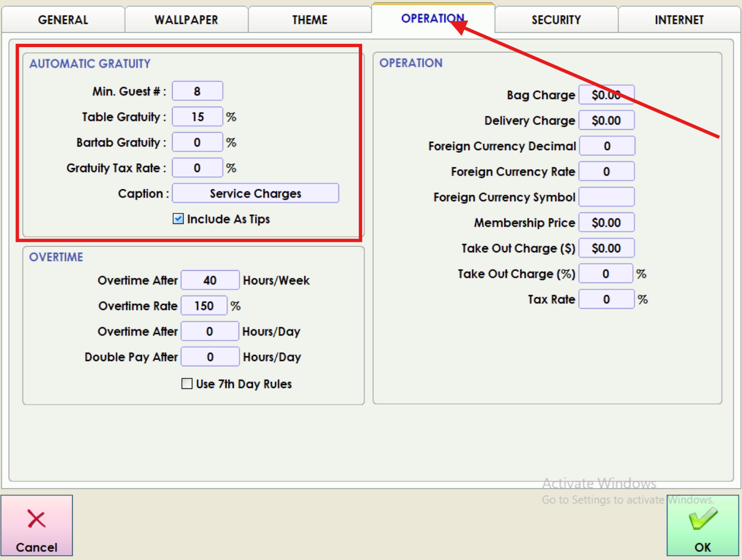This screenshot has width=742, height=560.
Task: Click the Operation tab
Action: click(433, 18)
